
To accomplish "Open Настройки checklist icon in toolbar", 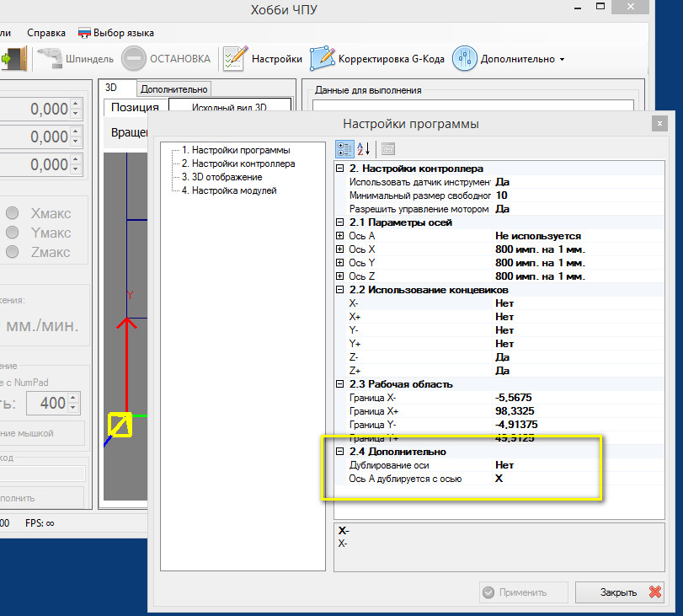I will point(235,58).
